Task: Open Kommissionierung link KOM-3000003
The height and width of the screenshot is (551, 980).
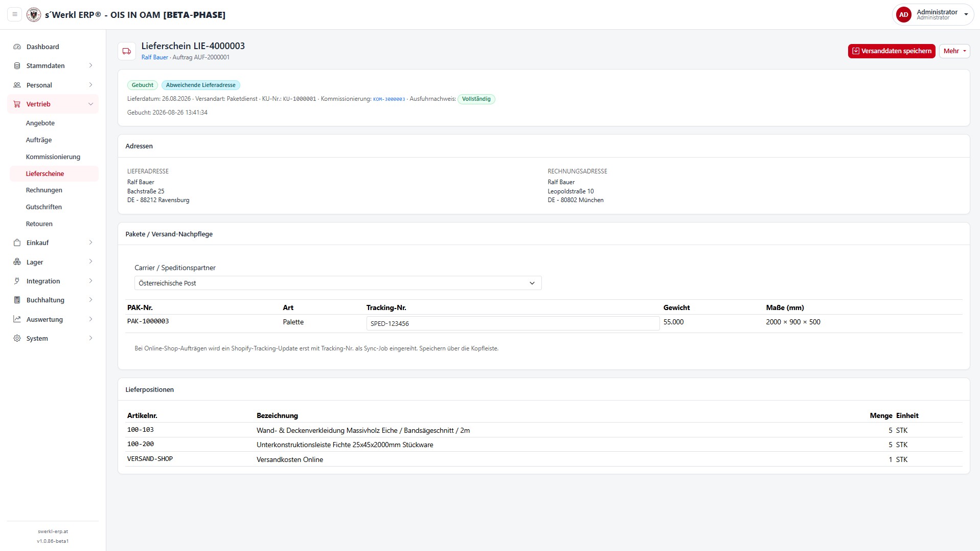Action: coord(389,99)
